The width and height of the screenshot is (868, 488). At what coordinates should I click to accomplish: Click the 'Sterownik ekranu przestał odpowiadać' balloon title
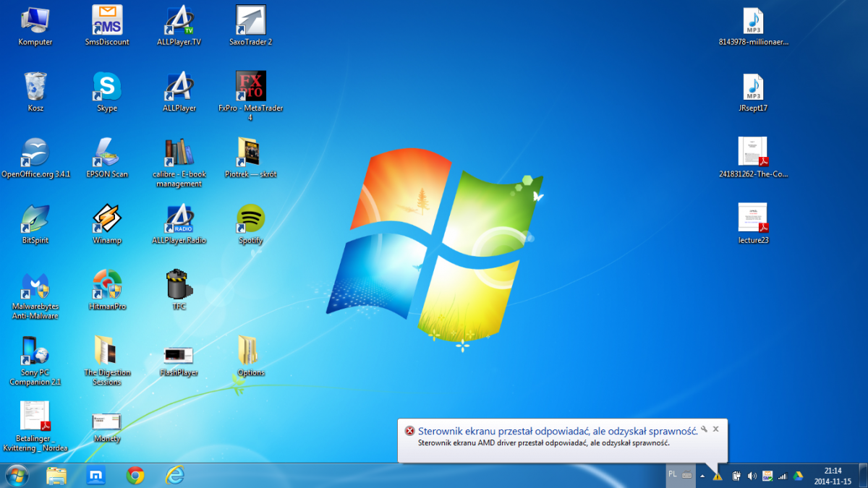(557, 431)
